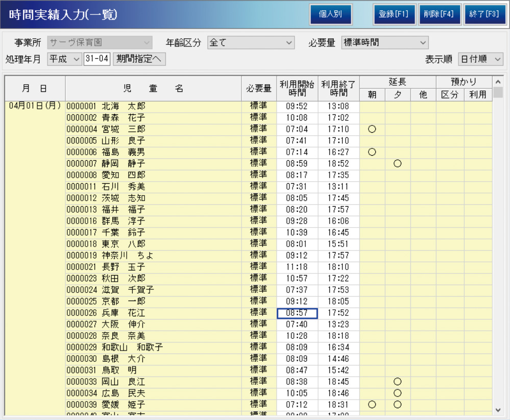Click end time 13:08 for 北海 太郎
Screen dimensions: 510x420
point(338,107)
